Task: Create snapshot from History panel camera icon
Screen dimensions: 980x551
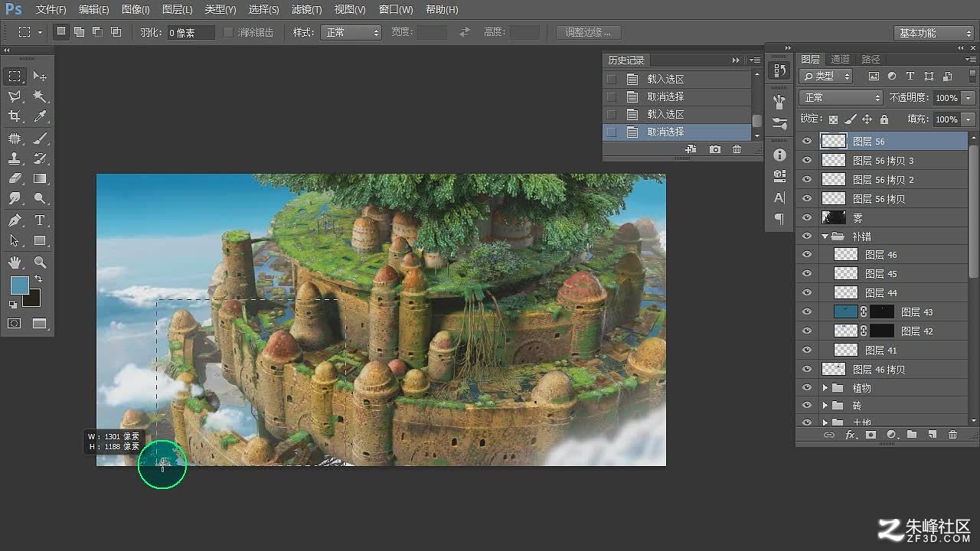Action: [x=715, y=149]
